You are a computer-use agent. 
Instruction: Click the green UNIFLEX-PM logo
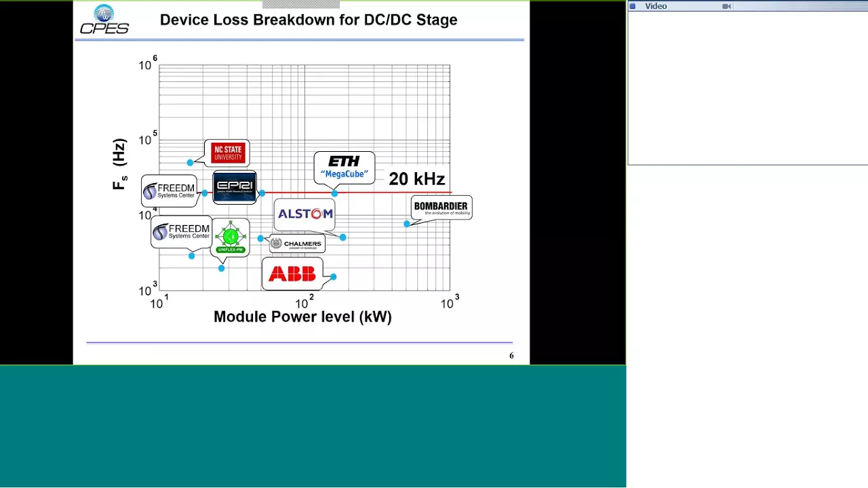pos(231,237)
